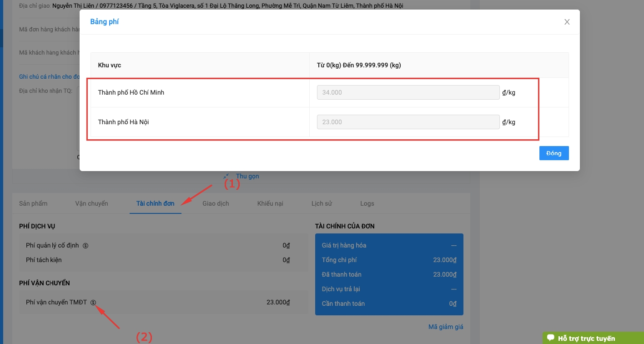Click the Mã giảm giá link
Viewport: 644px width, 344px height.
tap(446, 327)
